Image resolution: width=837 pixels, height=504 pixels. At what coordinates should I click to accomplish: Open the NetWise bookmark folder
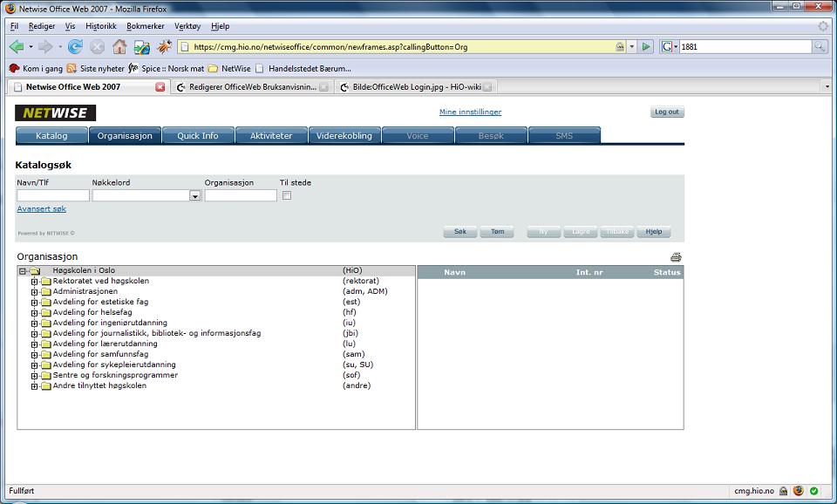pos(229,68)
